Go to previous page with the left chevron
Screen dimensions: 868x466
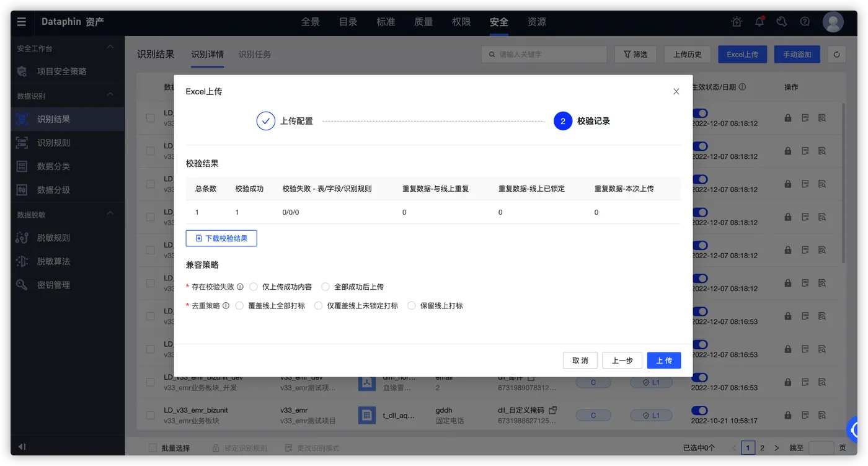733,447
